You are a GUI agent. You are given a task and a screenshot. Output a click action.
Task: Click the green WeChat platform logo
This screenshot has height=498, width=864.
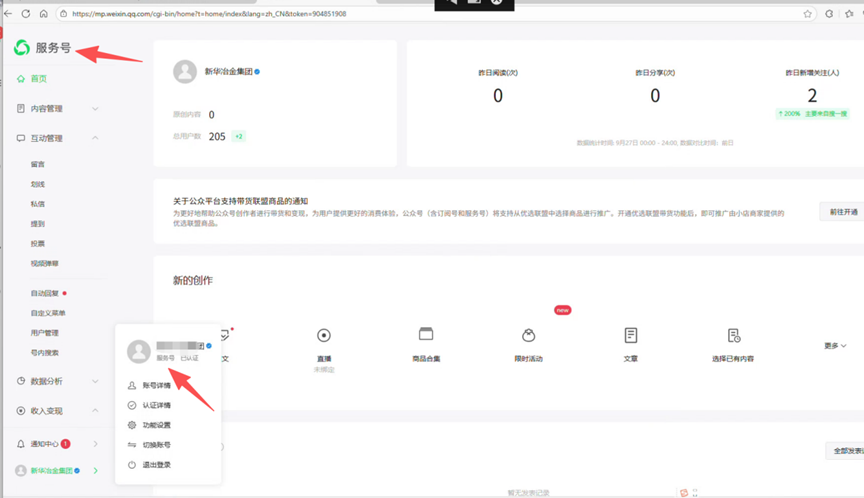(x=22, y=48)
